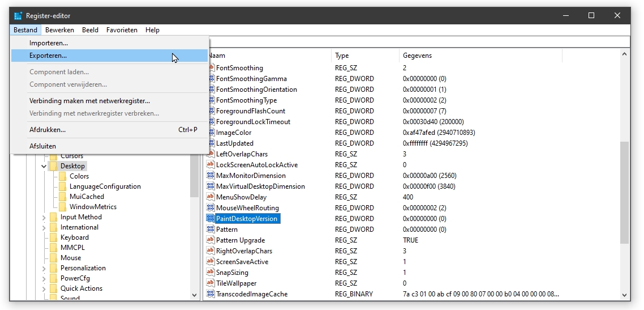Click the tree pane scroll-down arrow
The height and width of the screenshot is (310, 644).
tap(194, 295)
